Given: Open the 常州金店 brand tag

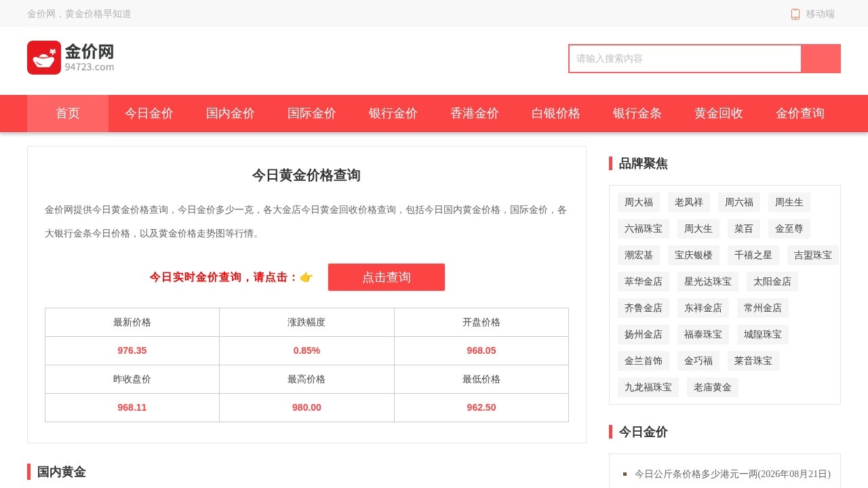Looking at the screenshot, I should click(763, 308).
